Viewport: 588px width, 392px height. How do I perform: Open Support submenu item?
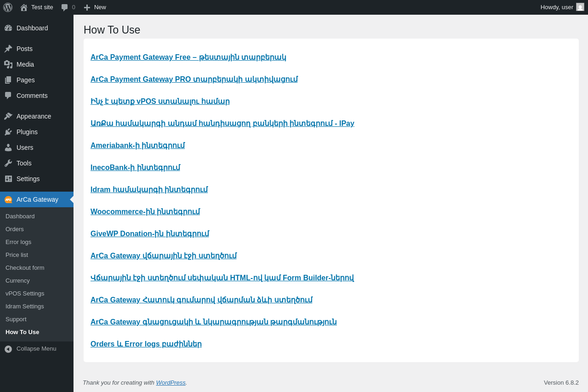point(37,319)
